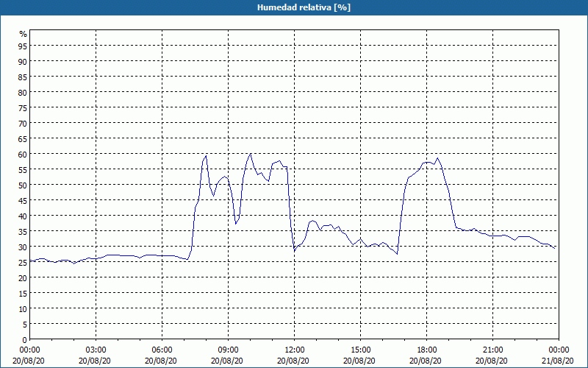This screenshot has width=588, height=368.
Task: Click the 12:00 time label
Action: 295,350
